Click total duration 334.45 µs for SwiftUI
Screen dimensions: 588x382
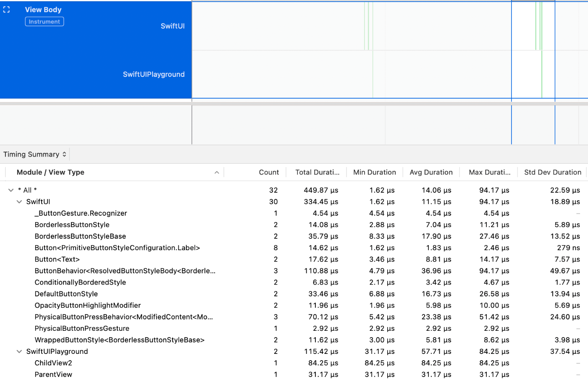coord(321,202)
